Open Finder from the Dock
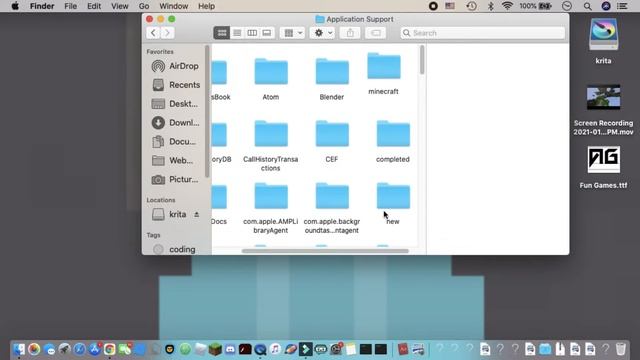This screenshot has width=640, height=360. pos(19,349)
